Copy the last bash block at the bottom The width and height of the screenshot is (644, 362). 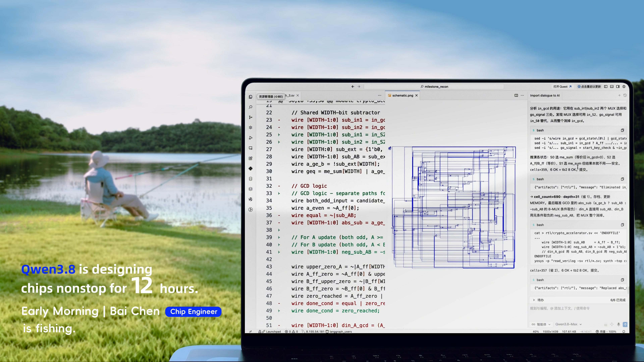(x=622, y=280)
